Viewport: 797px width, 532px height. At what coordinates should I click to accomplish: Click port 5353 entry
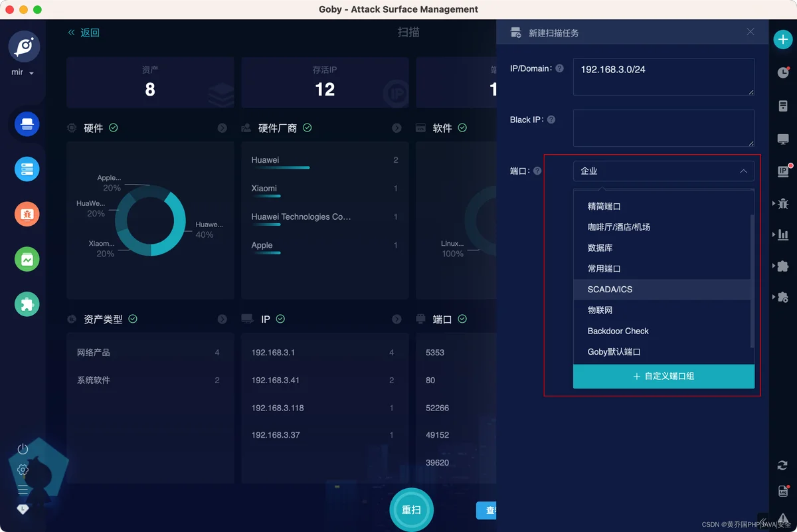pyautogui.click(x=435, y=353)
